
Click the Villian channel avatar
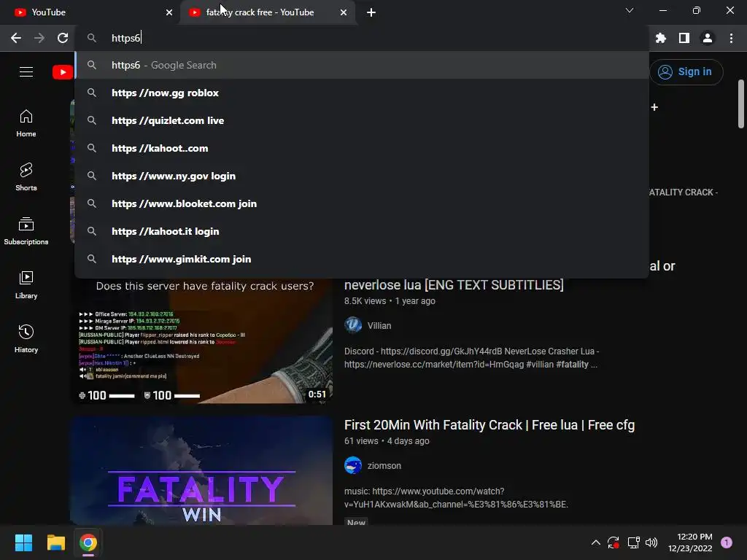[x=353, y=325]
